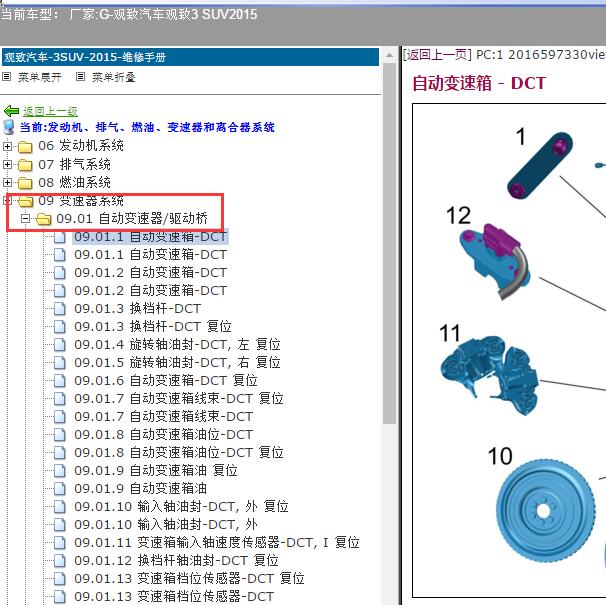606x605 pixels.
Task: Click the 当前车型 vehicle info text at top
Action: click(x=129, y=15)
